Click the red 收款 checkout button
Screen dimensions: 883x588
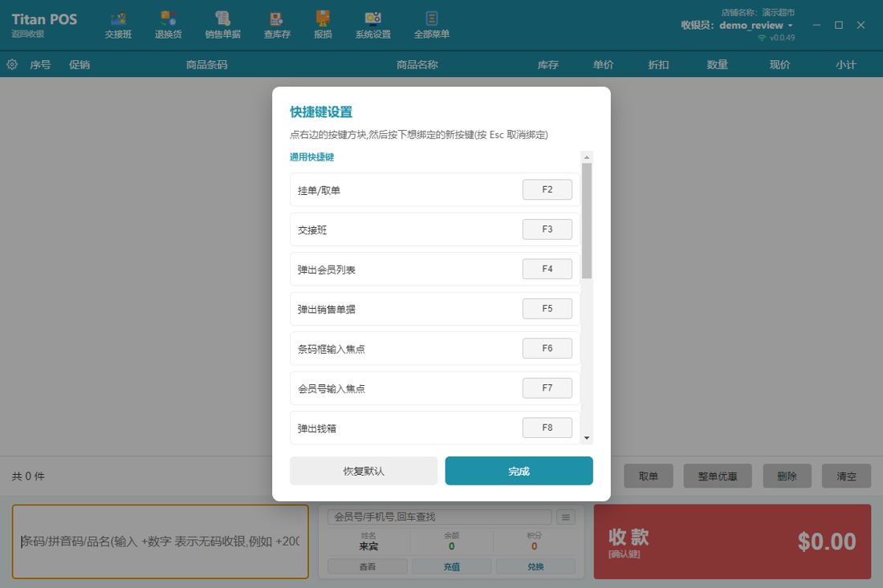(732, 541)
